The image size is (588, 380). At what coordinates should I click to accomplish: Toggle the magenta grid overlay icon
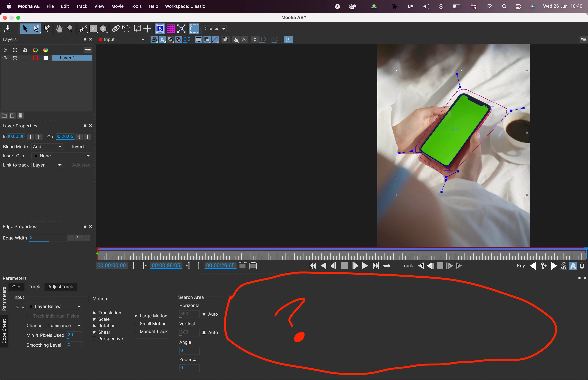[171, 29]
